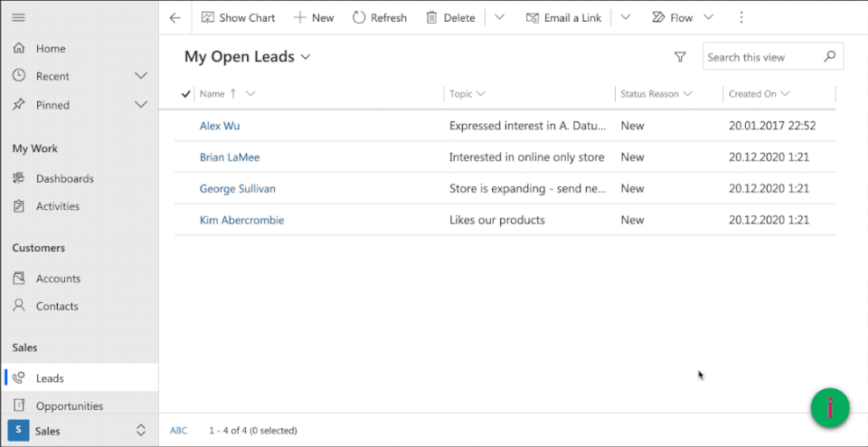This screenshot has width=868, height=447.
Task: Select Opportunities in the sidebar
Action: [69, 406]
